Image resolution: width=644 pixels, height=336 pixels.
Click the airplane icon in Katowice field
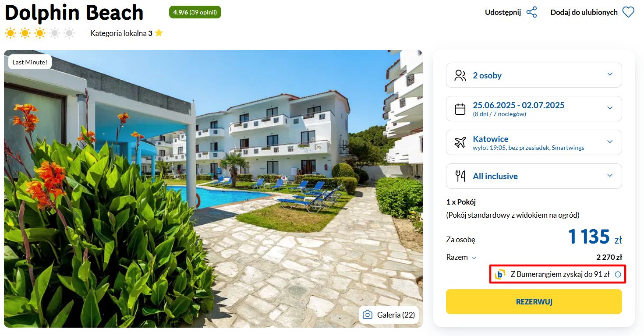click(x=460, y=142)
